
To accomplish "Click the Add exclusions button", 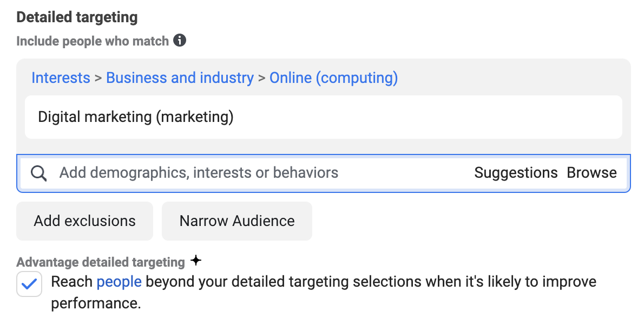I will pyautogui.click(x=84, y=221).
